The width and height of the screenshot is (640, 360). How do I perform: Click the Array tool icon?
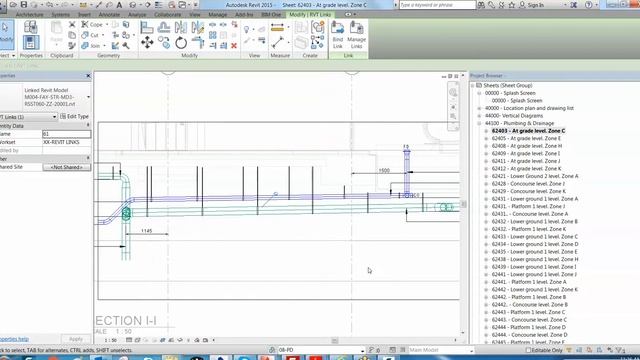coord(213,35)
